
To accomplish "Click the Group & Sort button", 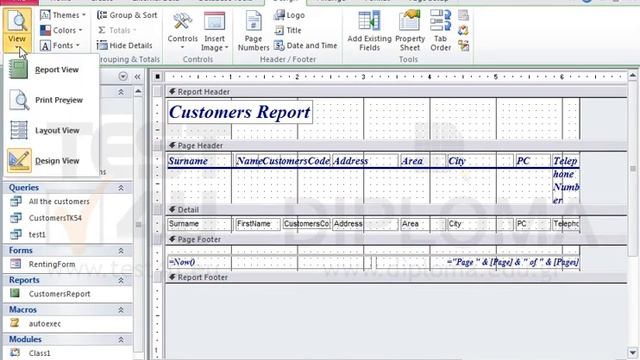I will 127,15.
